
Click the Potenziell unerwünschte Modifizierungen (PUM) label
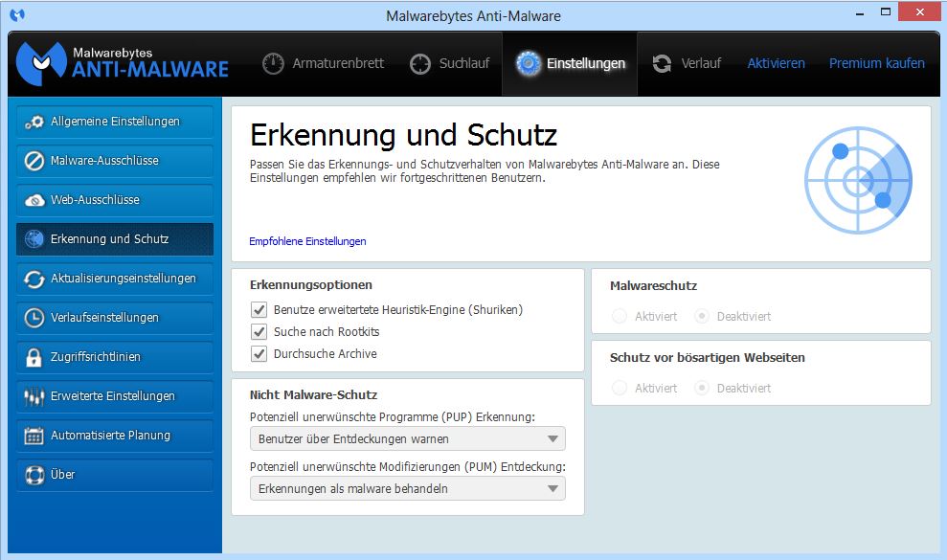pos(408,466)
